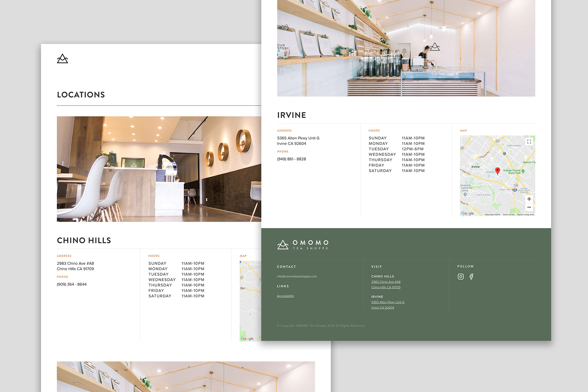The height and width of the screenshot is (392, 588).
Task: Click the Chino Hills store interior photo
Action: click(159, 169)
